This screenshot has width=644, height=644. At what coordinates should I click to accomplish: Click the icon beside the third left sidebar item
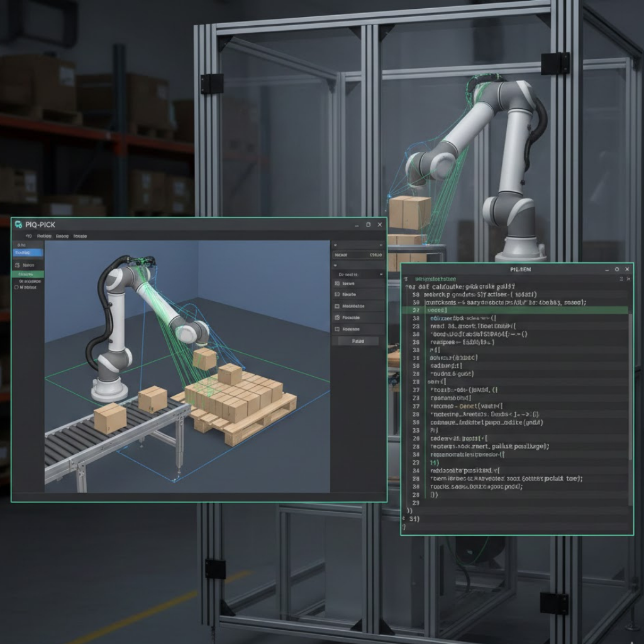pos(17,265)
